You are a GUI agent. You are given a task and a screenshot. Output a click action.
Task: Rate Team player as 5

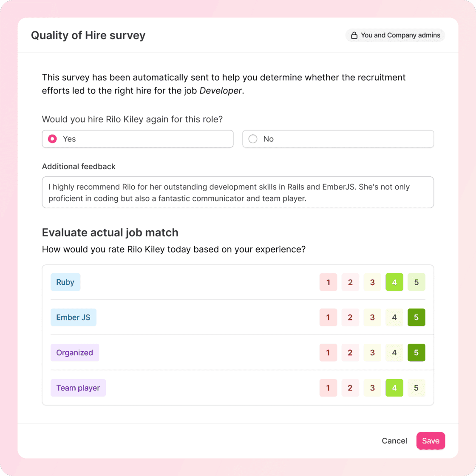pos(416,388)
